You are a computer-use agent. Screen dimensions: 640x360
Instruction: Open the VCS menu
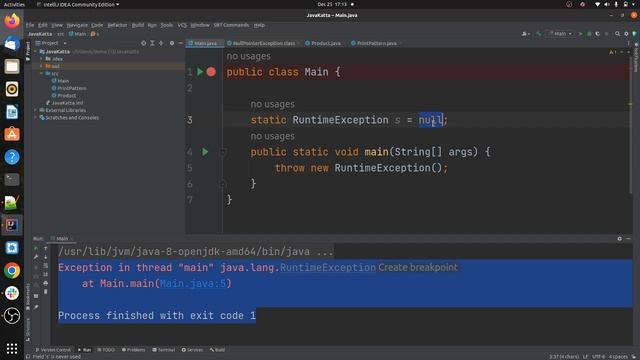tap(182, 25)
